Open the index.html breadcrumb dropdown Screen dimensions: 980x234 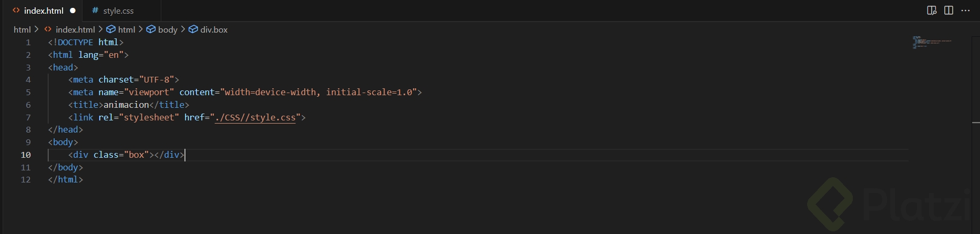coord(75,29)
